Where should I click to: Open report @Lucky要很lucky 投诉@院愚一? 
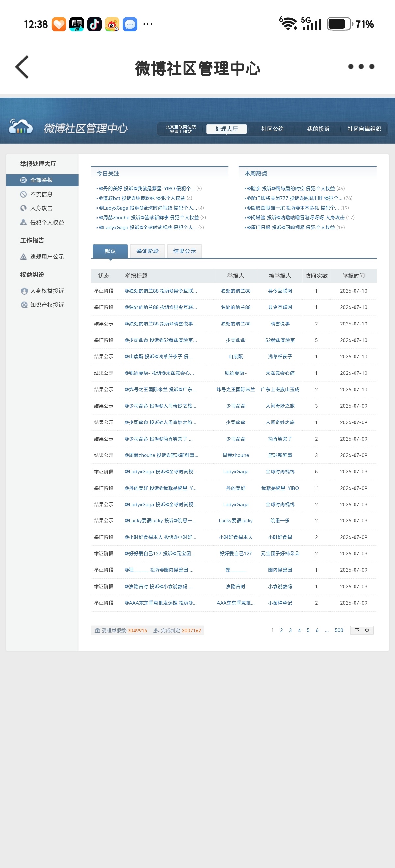[x=160, y=521]
